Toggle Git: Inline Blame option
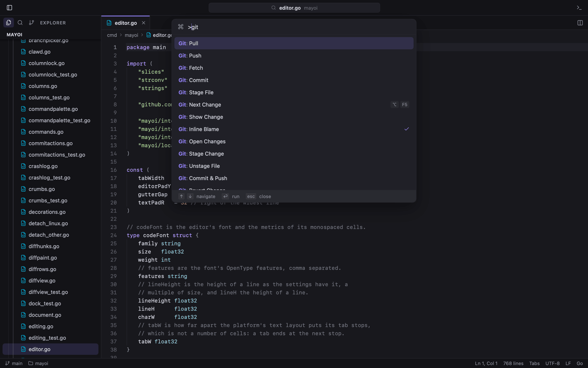Screen dimensions: 588x368 pos(294,129)
